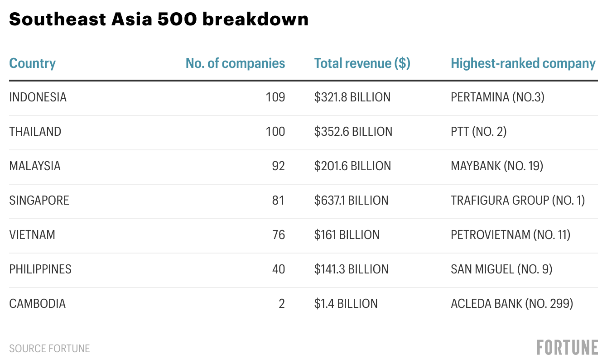Select the INDONESIA row label
The width and height of the screenshot is (607, 364).
38,97
